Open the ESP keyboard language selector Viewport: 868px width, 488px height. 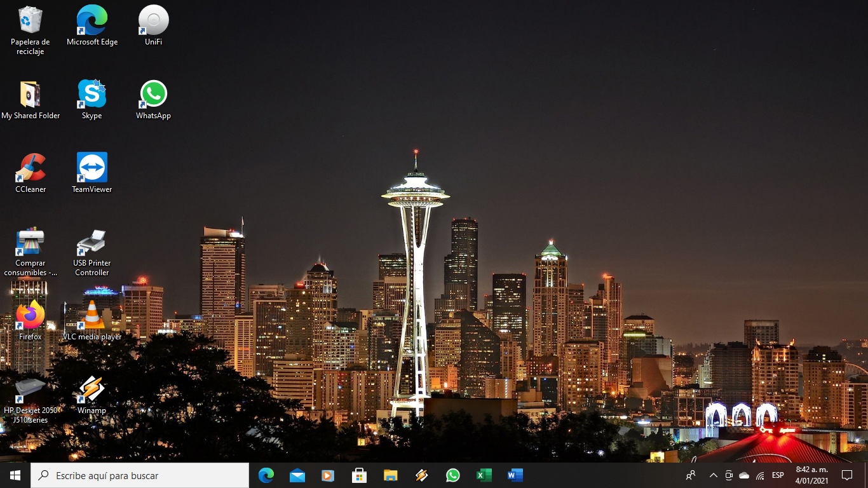click(x=776, y=475)
